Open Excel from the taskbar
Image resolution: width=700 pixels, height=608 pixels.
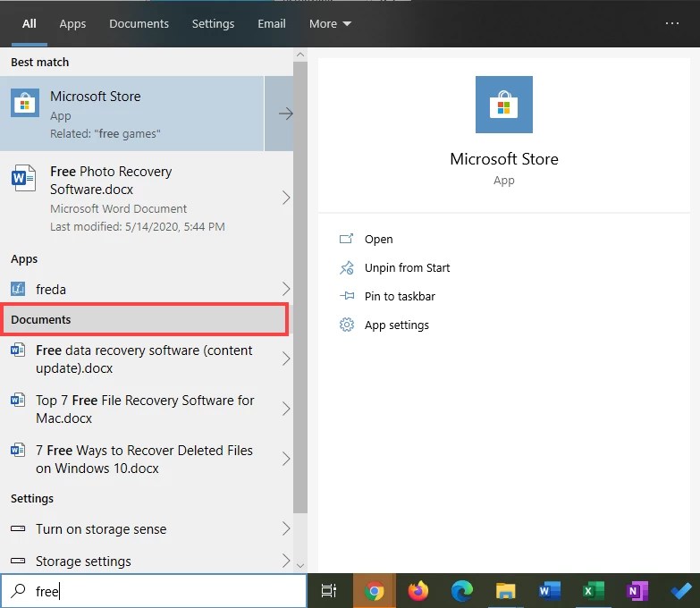point(593,591)
